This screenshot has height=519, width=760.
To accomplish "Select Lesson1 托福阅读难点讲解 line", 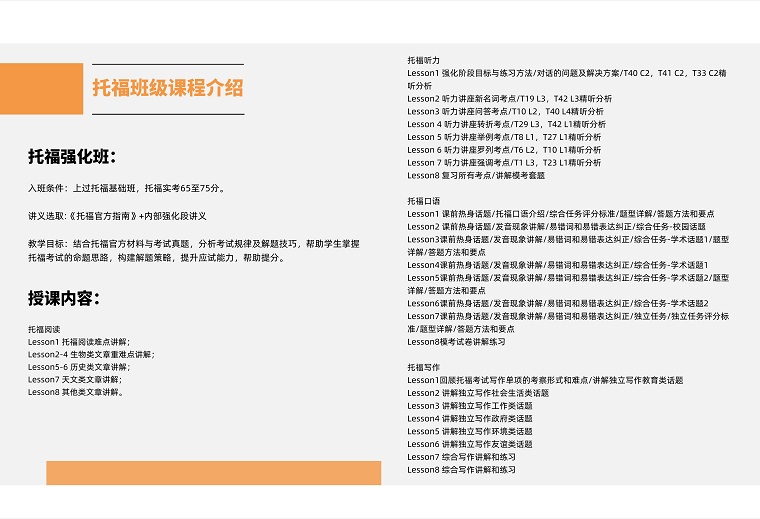I will click(79, 341).
